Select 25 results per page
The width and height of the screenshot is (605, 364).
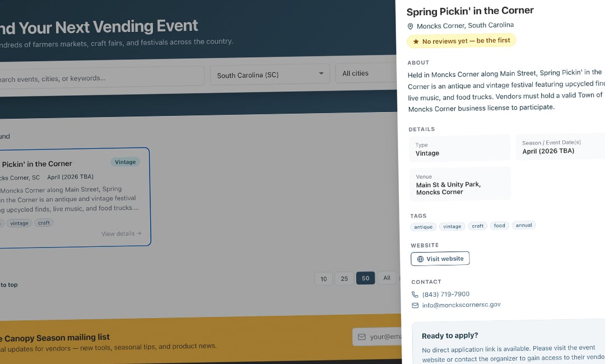[x=345, y=278]
